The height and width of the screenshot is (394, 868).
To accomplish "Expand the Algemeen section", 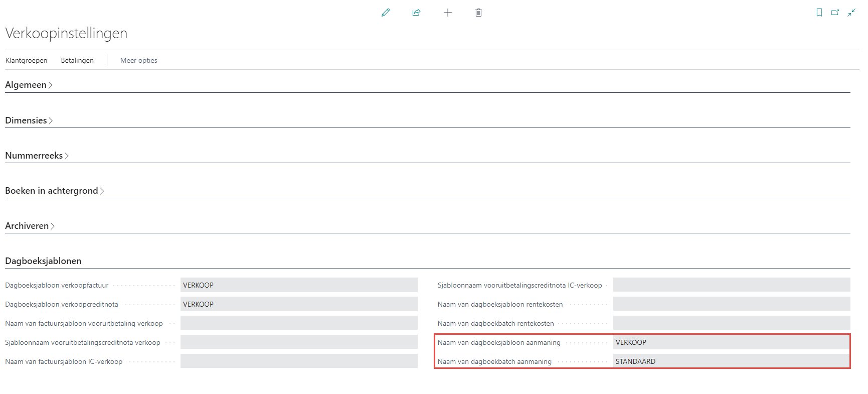I will coord(29,85).
